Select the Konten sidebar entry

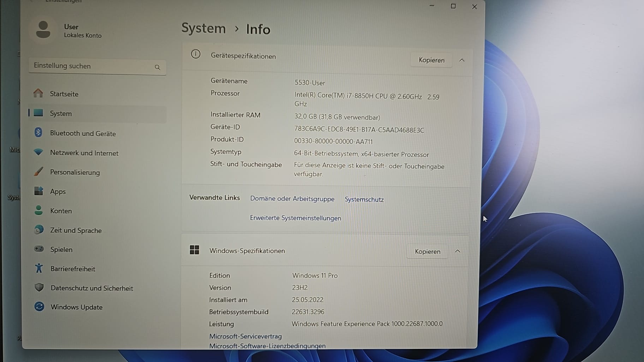click(97, 211)
